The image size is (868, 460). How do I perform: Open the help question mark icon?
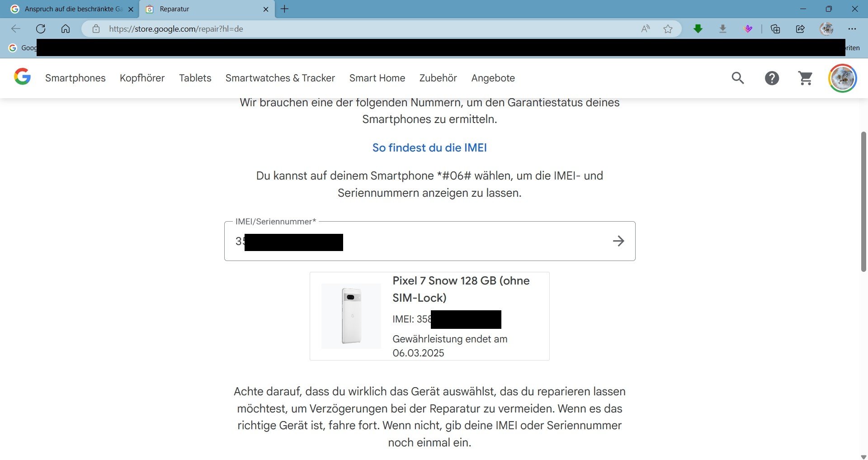pyautogui.click(x=772, y=78)
